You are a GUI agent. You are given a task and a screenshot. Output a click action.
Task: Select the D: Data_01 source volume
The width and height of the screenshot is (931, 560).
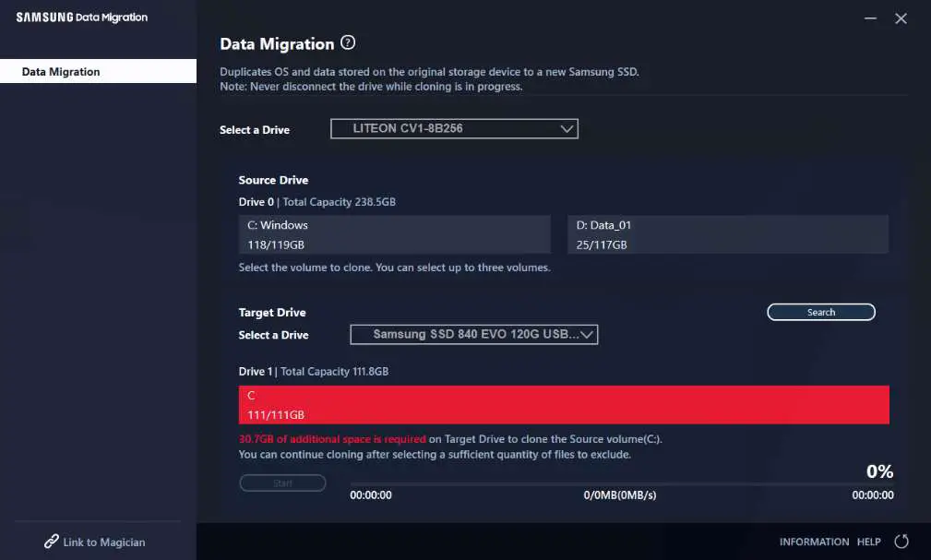[728, 234]
